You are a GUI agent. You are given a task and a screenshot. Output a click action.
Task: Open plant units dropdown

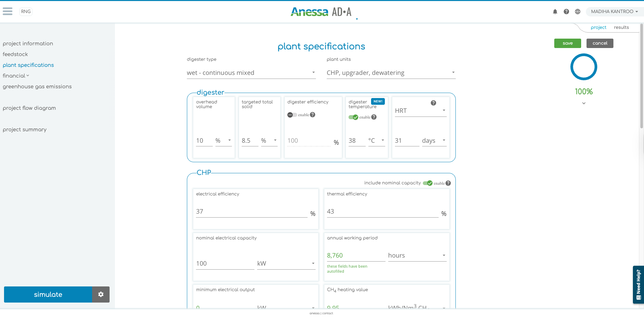(x=391, y=73)
